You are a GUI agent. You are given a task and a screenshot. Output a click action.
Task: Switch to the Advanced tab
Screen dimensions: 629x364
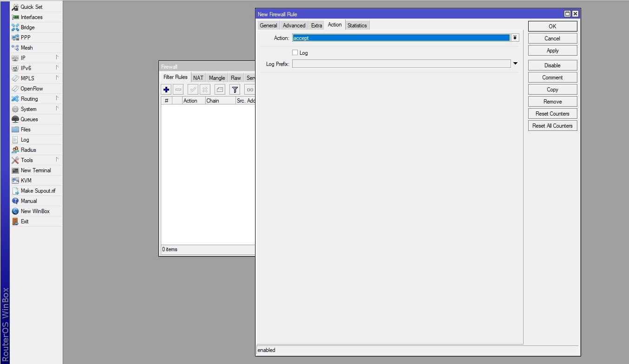(294, 26)
